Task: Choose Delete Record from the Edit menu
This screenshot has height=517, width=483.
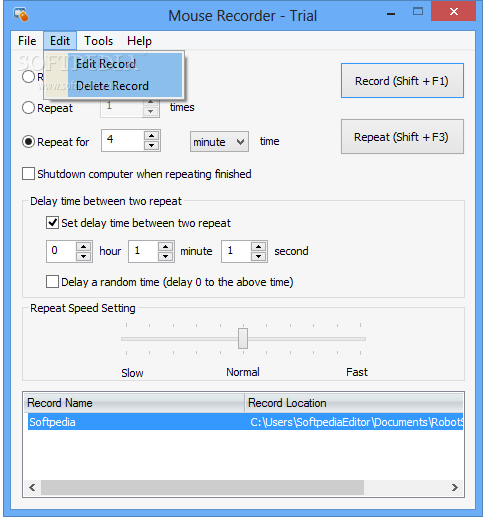Action: (114, 86)
